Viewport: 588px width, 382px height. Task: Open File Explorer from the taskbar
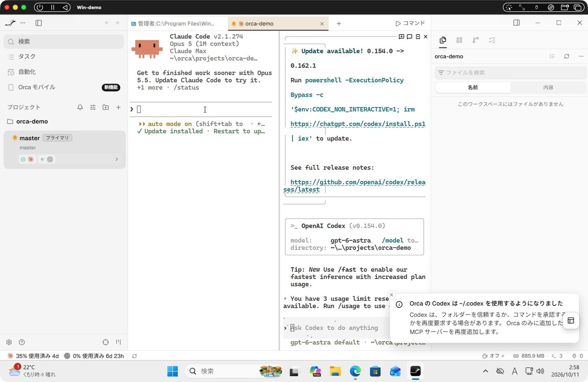(x=335, y=371)
